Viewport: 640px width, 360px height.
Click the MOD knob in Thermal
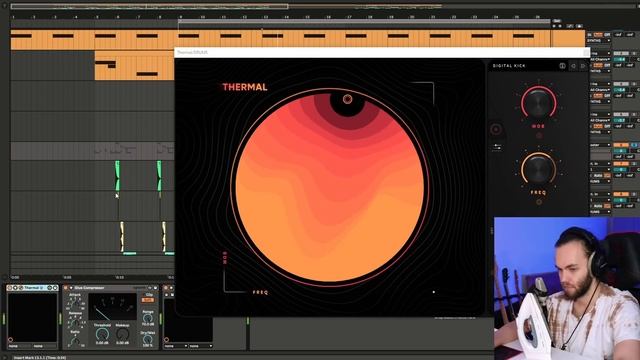(x=538, y=103)
